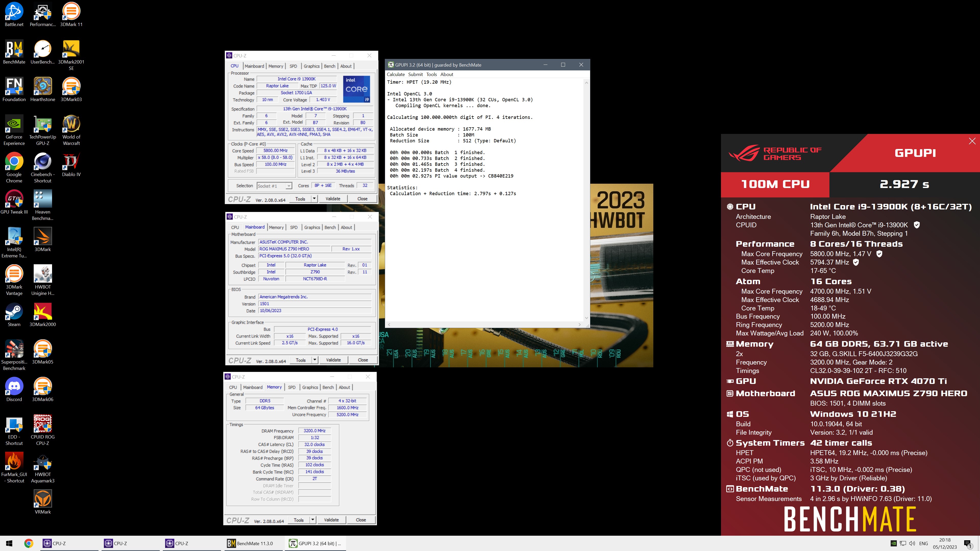Open GeForce Experience desktop icon
980x551 pixels.
[14, 130]
